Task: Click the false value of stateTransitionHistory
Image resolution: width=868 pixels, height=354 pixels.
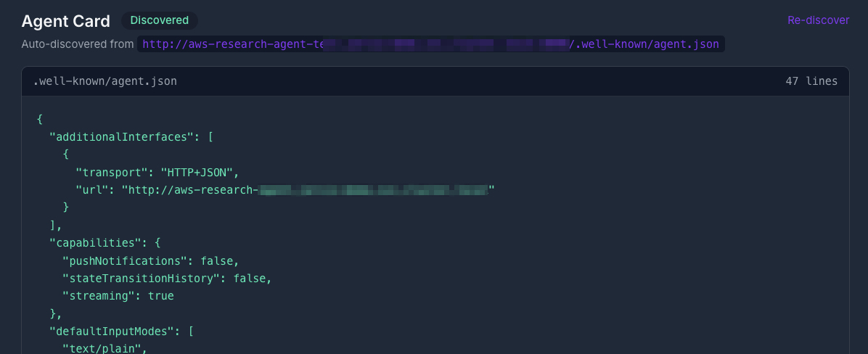Action: coord(252,278)
